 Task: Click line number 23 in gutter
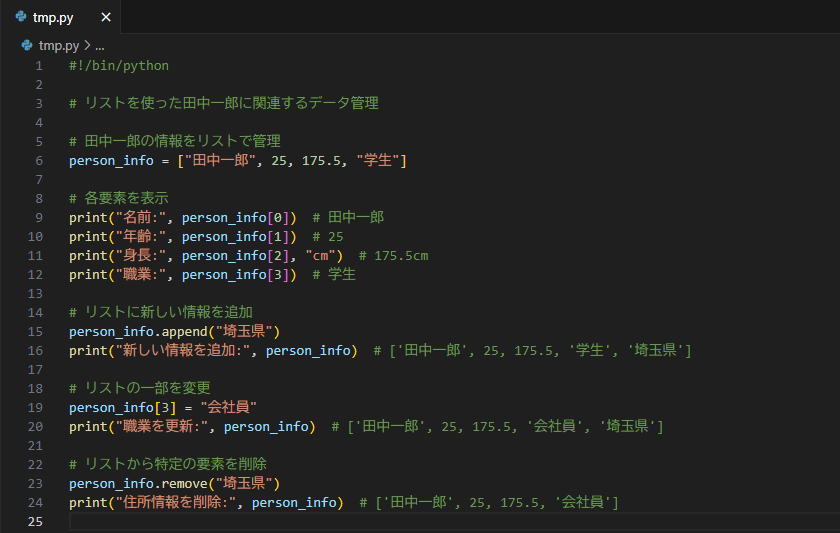pos(35,484)
